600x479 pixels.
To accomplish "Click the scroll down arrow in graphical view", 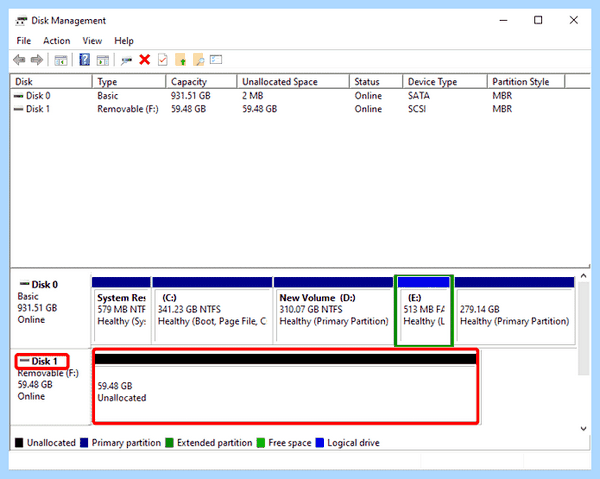I will pos(583,428).
